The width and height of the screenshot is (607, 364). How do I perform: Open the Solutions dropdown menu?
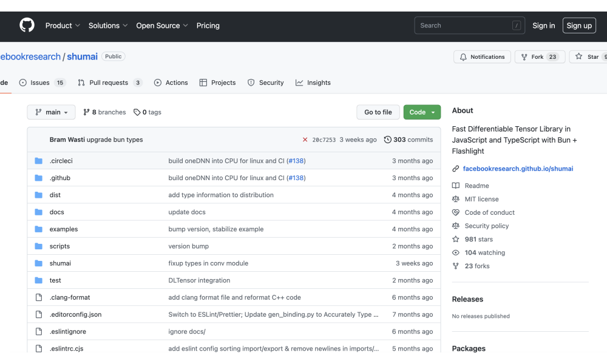[x=108, y=25]
